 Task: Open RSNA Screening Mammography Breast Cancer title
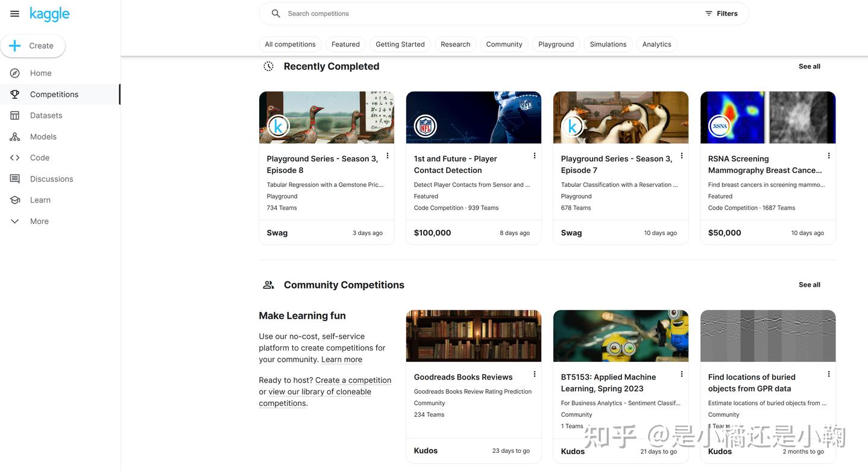click(x=765, y=164)
